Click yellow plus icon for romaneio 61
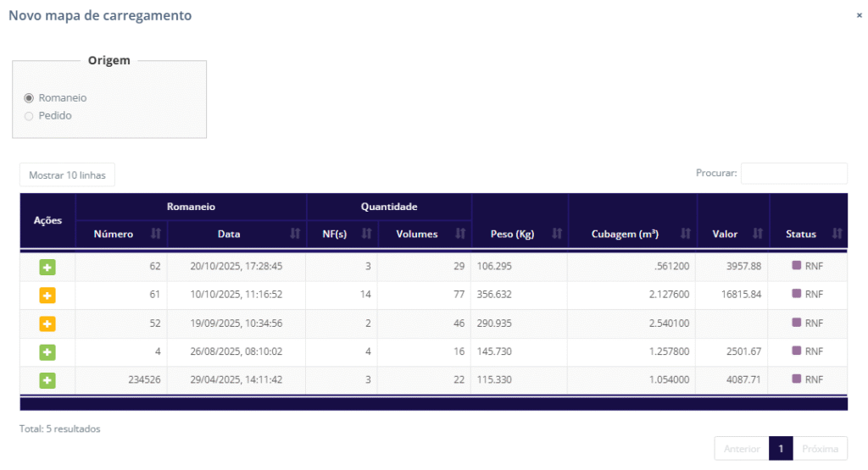 47,296
